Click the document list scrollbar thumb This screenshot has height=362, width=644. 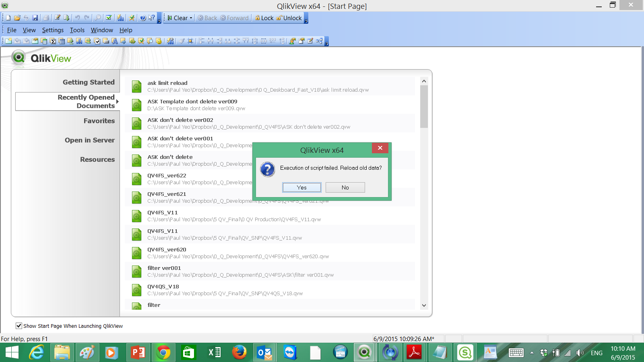pyautogui.click(x=424, y=107)
